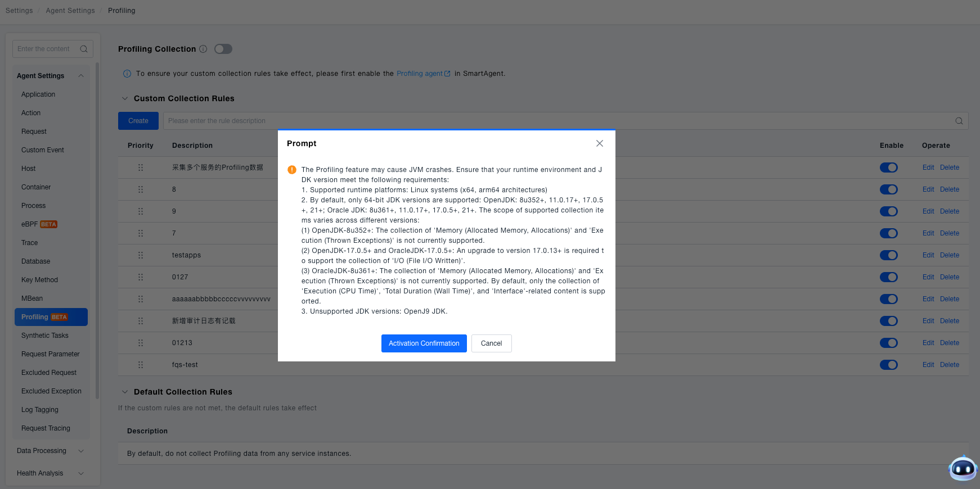Collapse the Agent Settings sidebar group
Image resolution: width=980 pixels, height=489 pixels.
coord(81,76)
